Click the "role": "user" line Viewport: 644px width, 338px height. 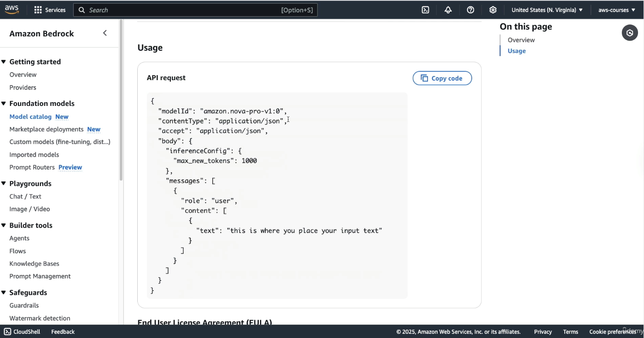coord(209,201)
